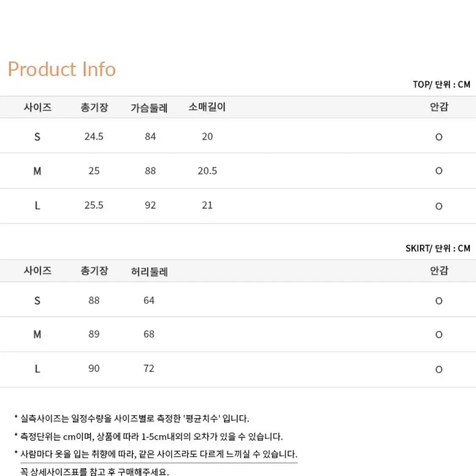Image resolution: width=476 pixels, height=476 pixels.
Task: Click the underlined 꼭 상세사이즈표를 참고 note
Action: 94,471
